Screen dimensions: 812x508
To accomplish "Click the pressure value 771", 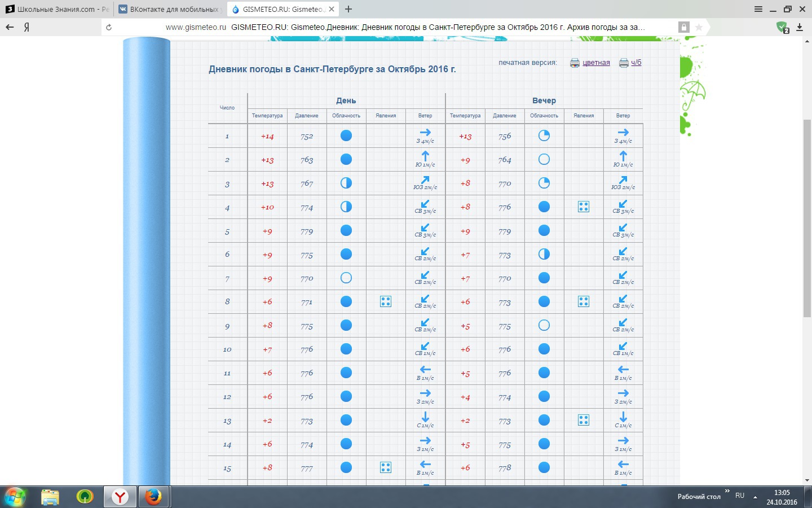I will pos(307,302).
